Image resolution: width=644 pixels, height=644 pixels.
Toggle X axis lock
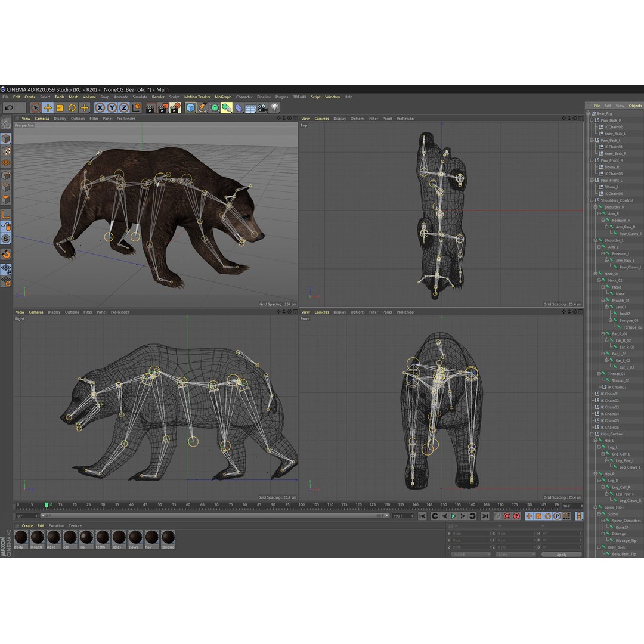100,107
